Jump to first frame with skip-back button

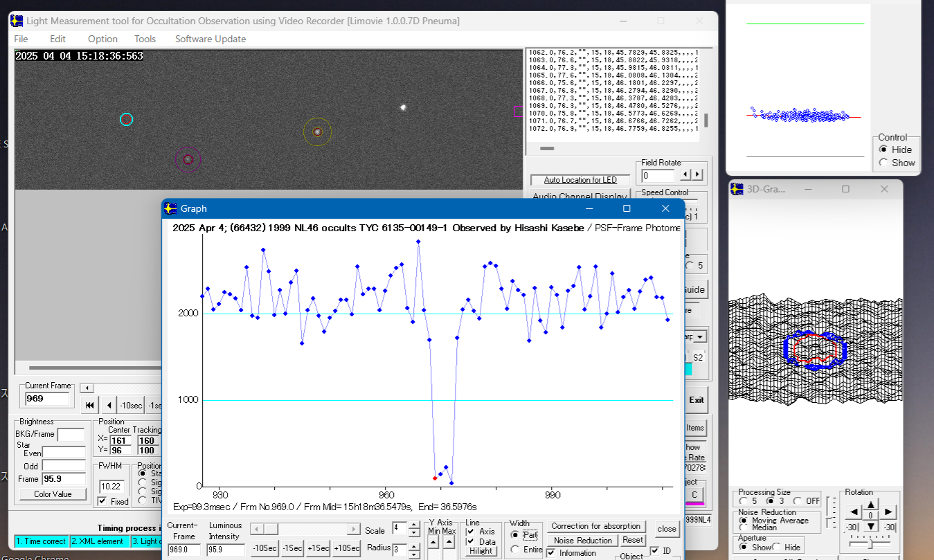[90, 405]
